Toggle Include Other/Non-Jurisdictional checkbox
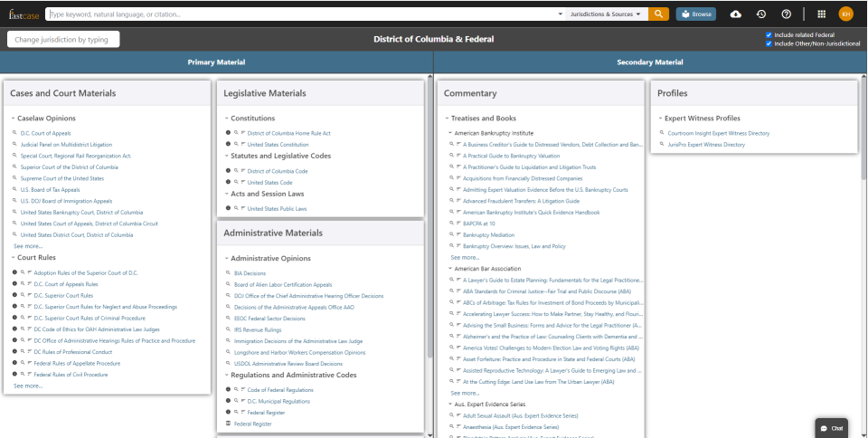Viewport: 868px width, 438px height. tap(769, 43)
